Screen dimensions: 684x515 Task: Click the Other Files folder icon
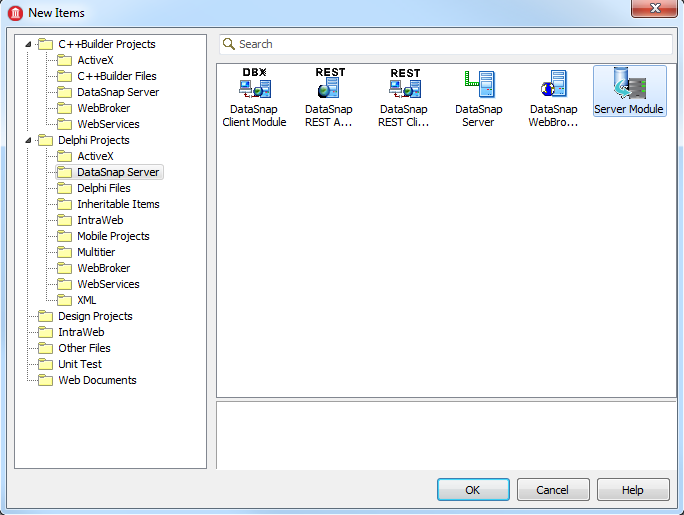tap(45, 348)
